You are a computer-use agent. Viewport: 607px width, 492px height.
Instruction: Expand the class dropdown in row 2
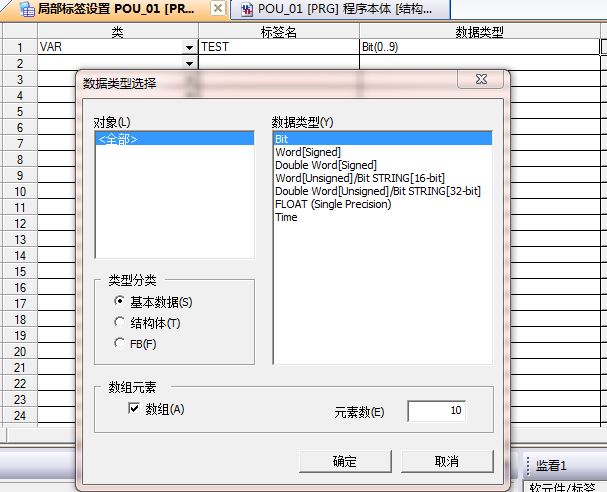click(x=189, y=63)
